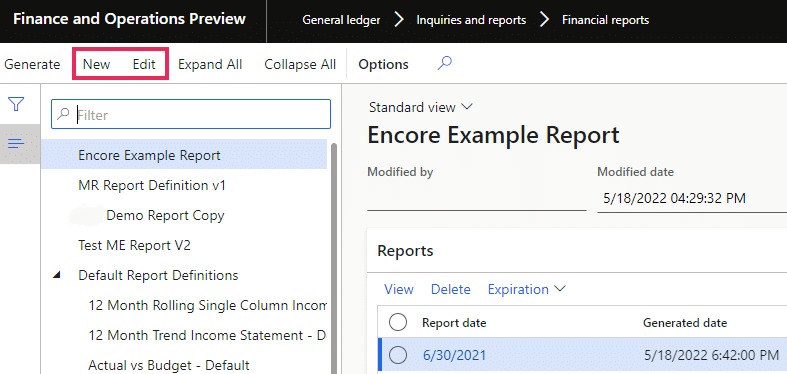Select Actual vs Budget - Default
This screenshot has height=374, width=787.
click(x=169, y=365)
